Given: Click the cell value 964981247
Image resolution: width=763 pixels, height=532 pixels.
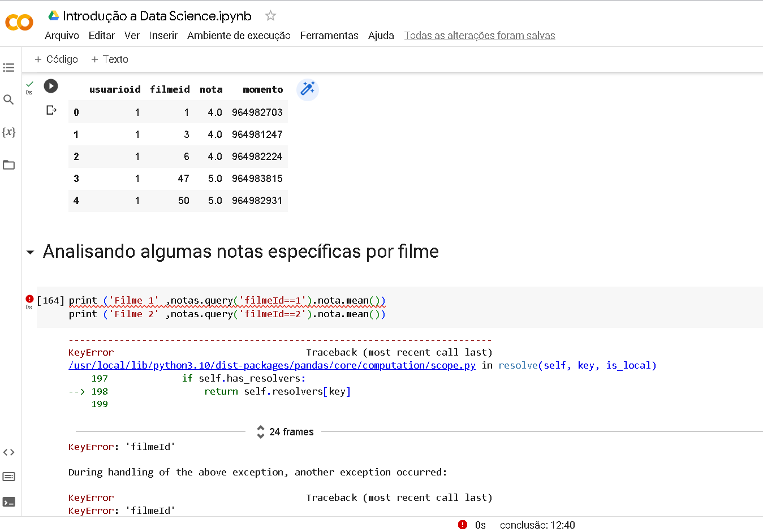Looking at the screenshot, I should [257, 135].
